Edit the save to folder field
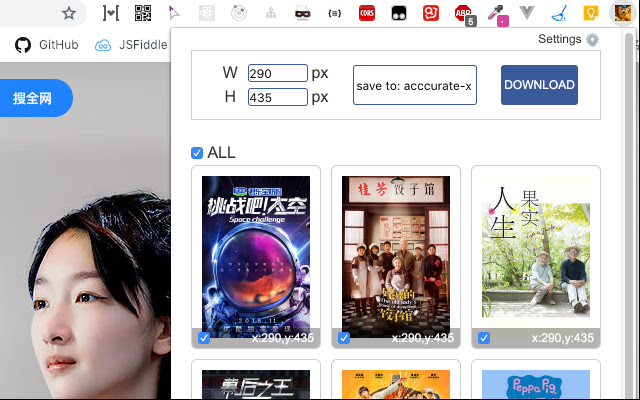640x400 pixels. pyautogui.click(x=415, y=85)
